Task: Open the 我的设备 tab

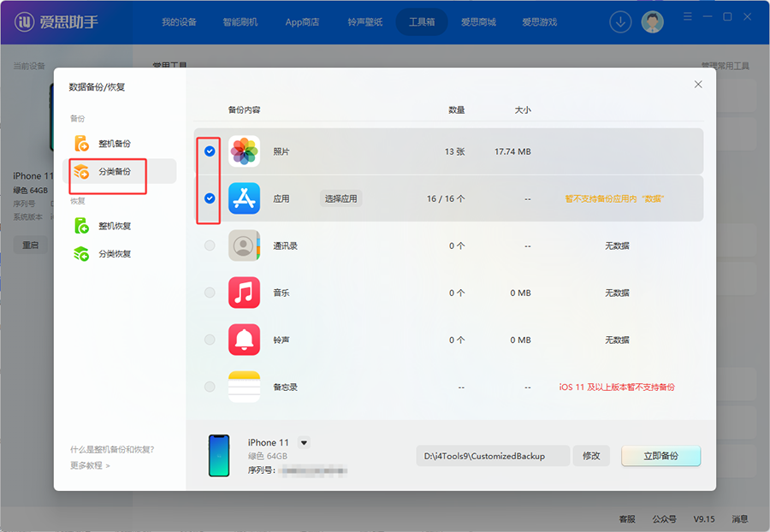Action: point(179,22)
